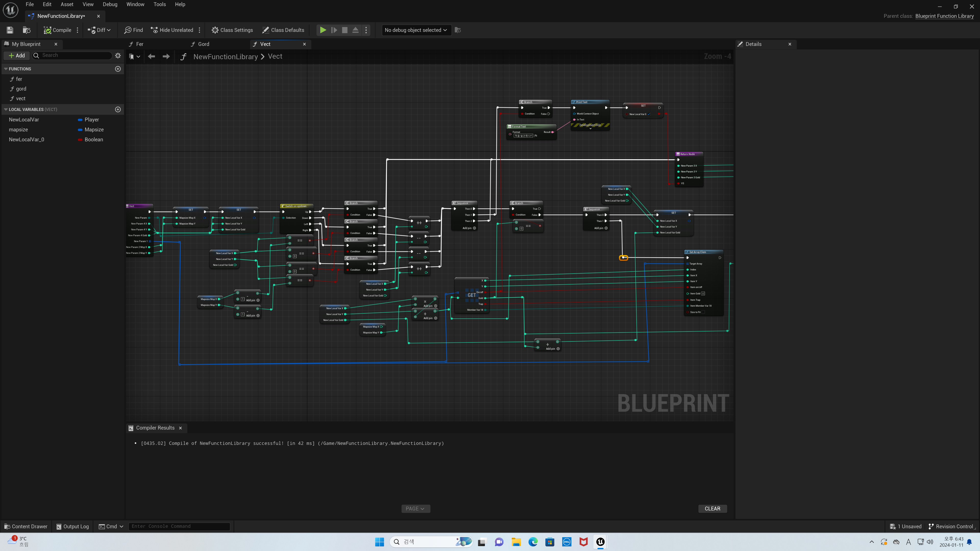Switch to the Gord graph tab
The height and width of the screenshot is (551, 980).
[204, 44]
